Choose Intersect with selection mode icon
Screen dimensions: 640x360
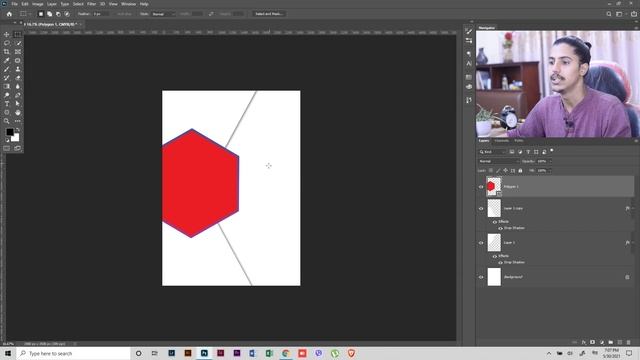click(67, 14)
